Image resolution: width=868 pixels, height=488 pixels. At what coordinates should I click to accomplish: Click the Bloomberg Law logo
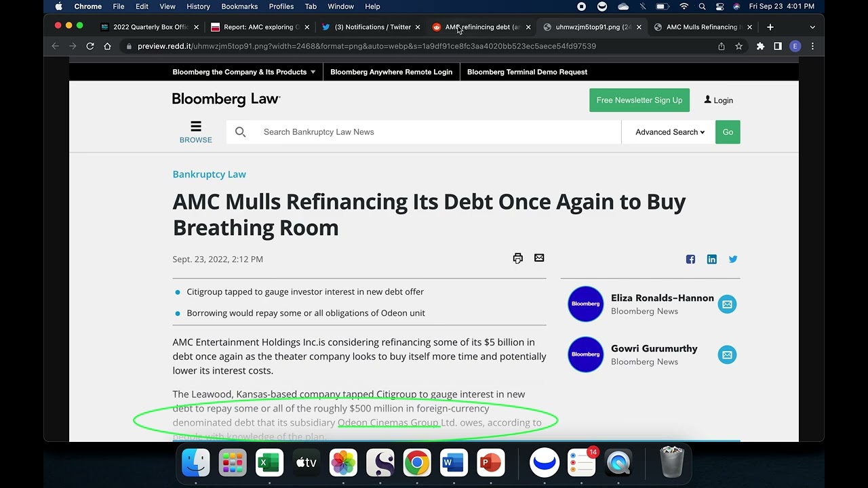click(x=226, y=99)
